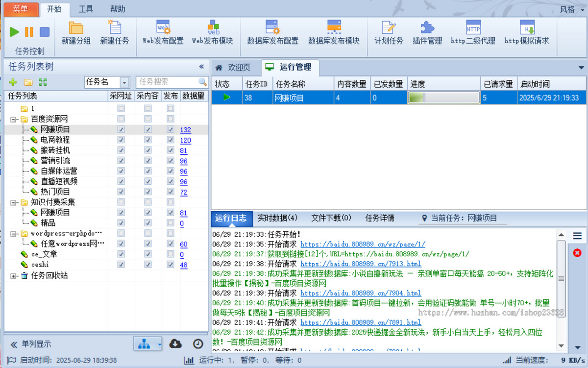Open the 菜单 main menu
Image resolution: width=588 pixels, height=368 pixels.
tap(20, 9)
